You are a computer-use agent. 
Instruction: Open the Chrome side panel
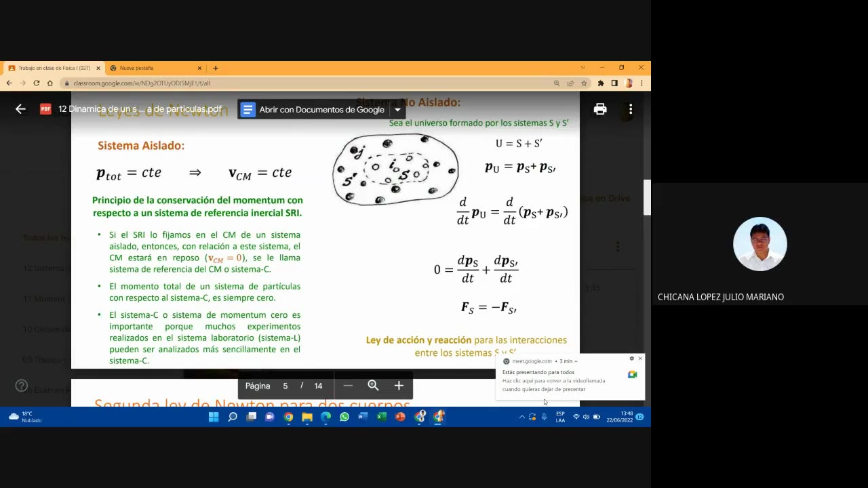[x=614, y=83]
